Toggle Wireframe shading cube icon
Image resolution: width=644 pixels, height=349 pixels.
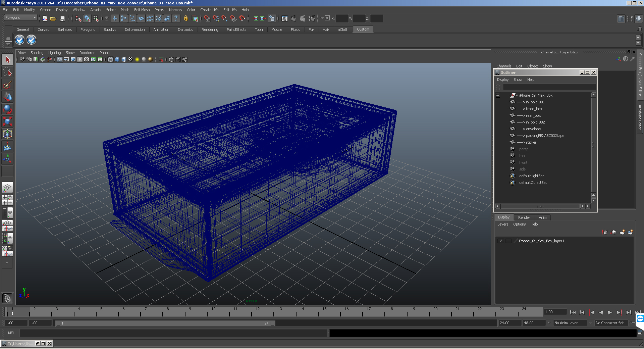coord(110,59)
